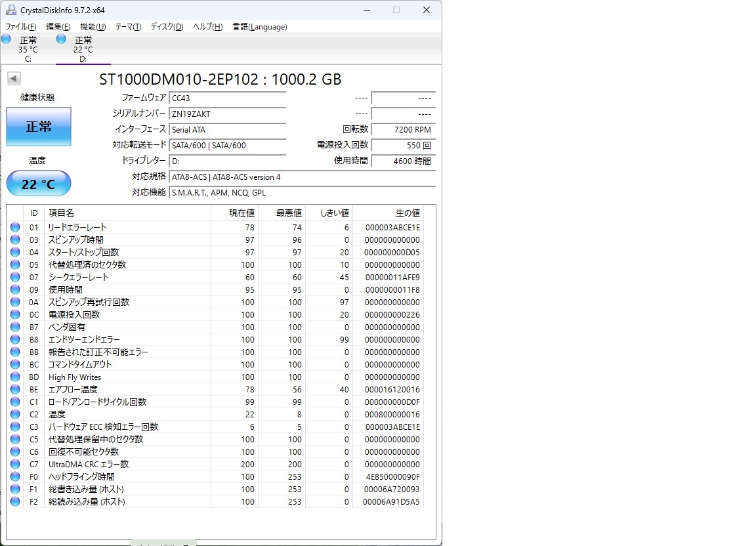
Task: Click the power-on count field 550 回
Action: pyautogui.click(x=404, y=145)
